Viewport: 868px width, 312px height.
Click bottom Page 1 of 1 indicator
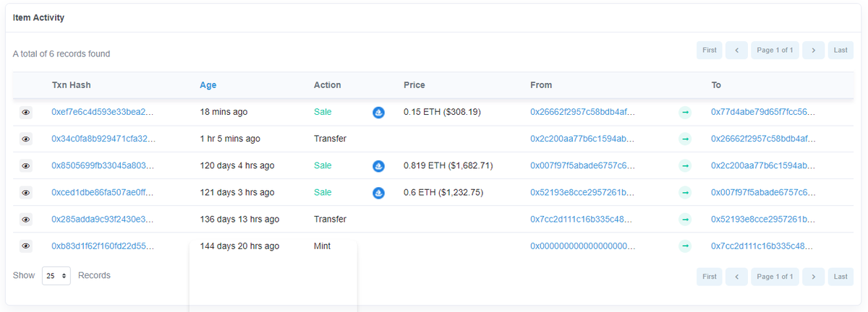775,277
